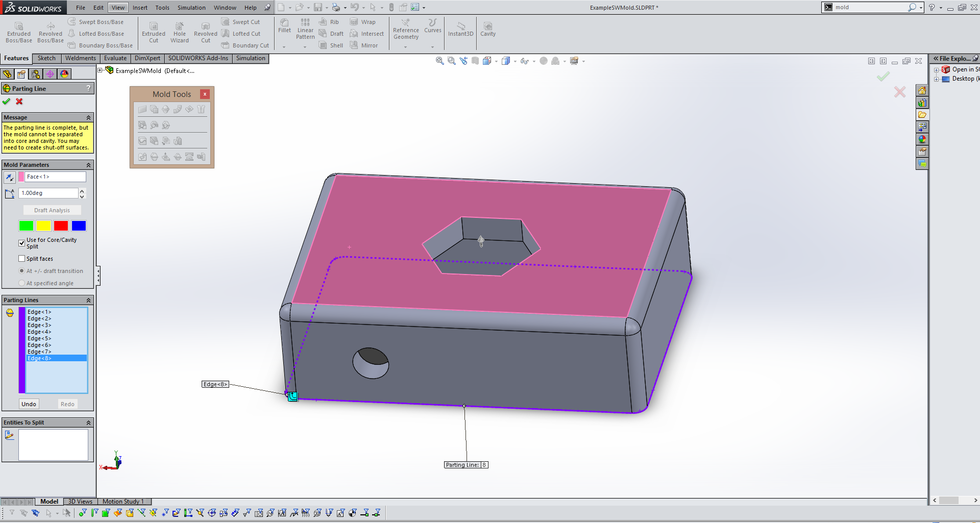This screenshot has height=523, width=980.
Task: Select the Revolved Boss/Base tool
Action: 51,33
